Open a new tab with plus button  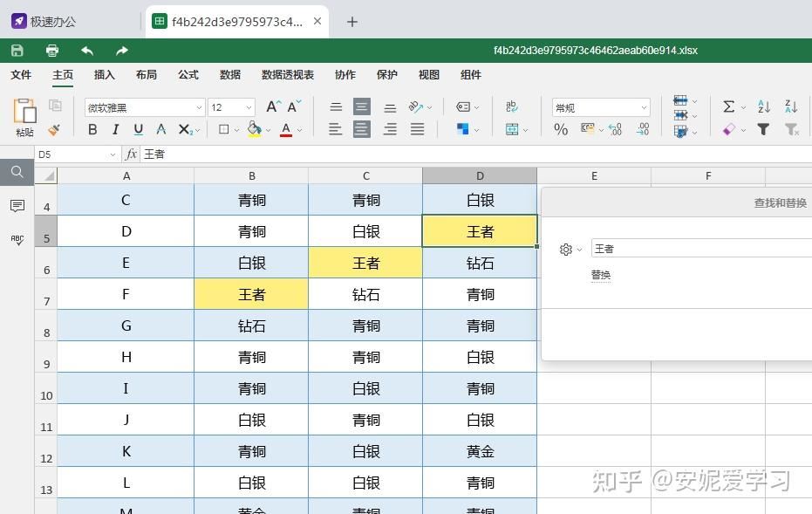tap(352, 22)
